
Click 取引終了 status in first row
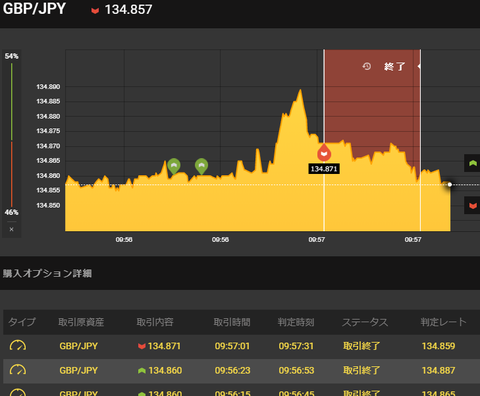pos(361,346)
